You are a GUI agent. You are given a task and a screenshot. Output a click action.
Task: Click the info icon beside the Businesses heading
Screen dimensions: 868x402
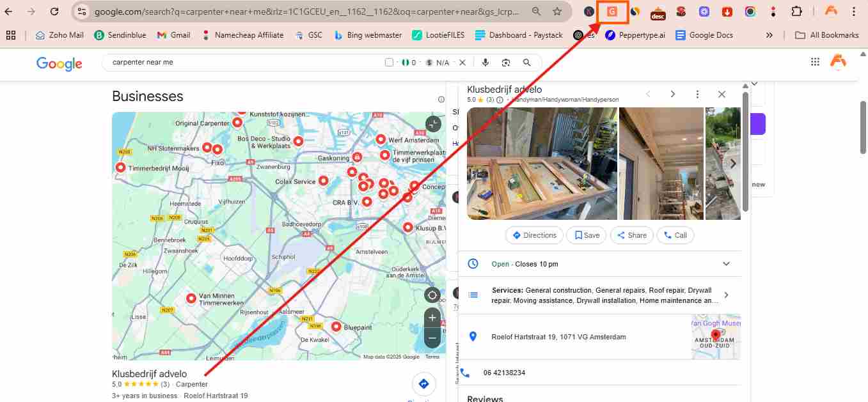[x=441, y=100]
